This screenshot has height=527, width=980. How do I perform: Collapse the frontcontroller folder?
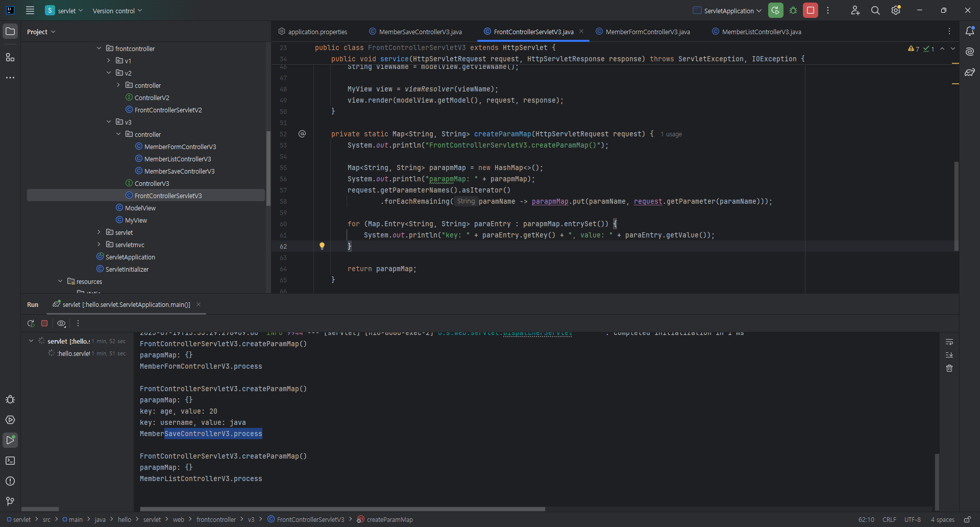click(99, 49)
